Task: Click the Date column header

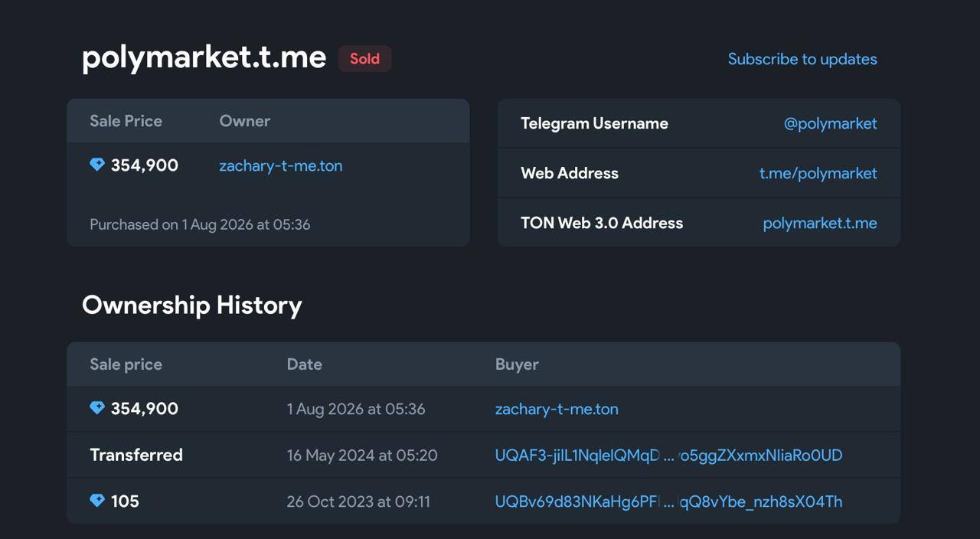Action: click(304, 364)
